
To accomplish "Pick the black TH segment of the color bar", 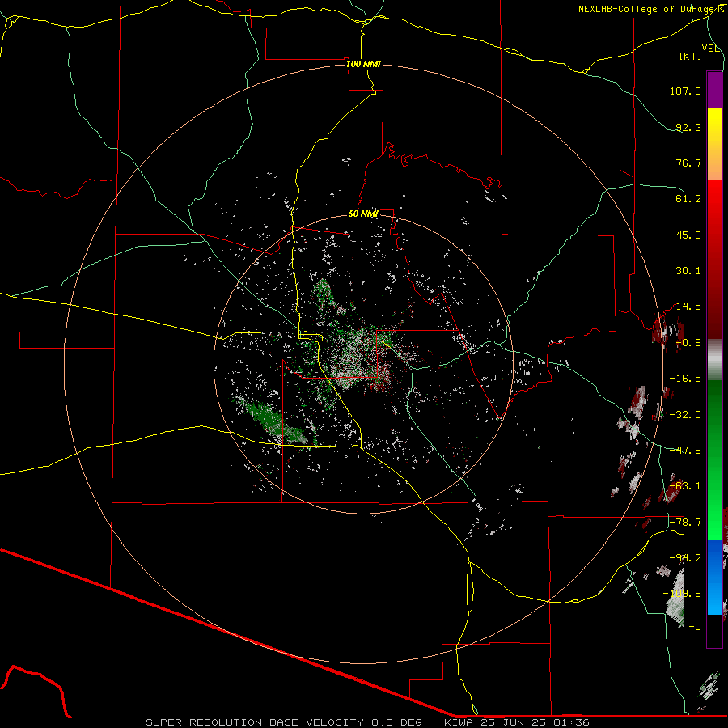I will (x=714, y=630).
